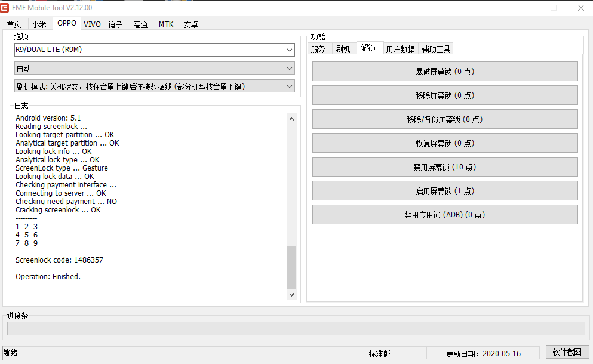593x364 pixels.
Task: Open the 刷机 function tab
Action: click(343, 49)
